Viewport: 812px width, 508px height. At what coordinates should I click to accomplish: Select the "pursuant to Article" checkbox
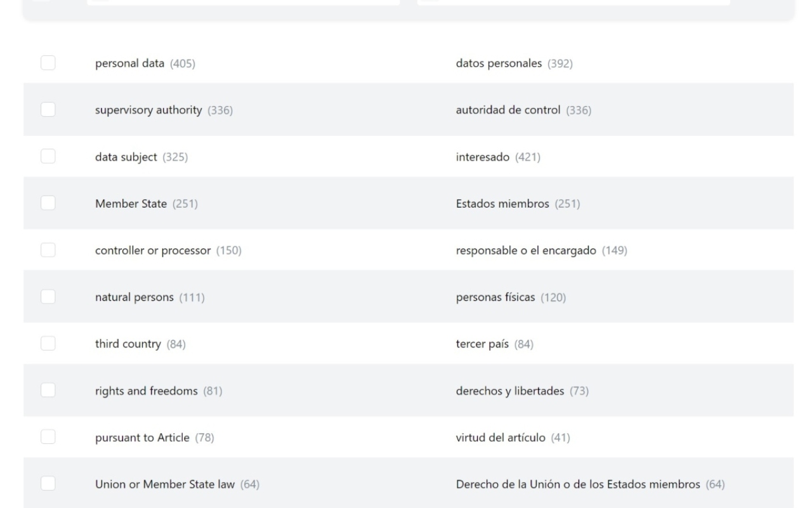[48, 438]
